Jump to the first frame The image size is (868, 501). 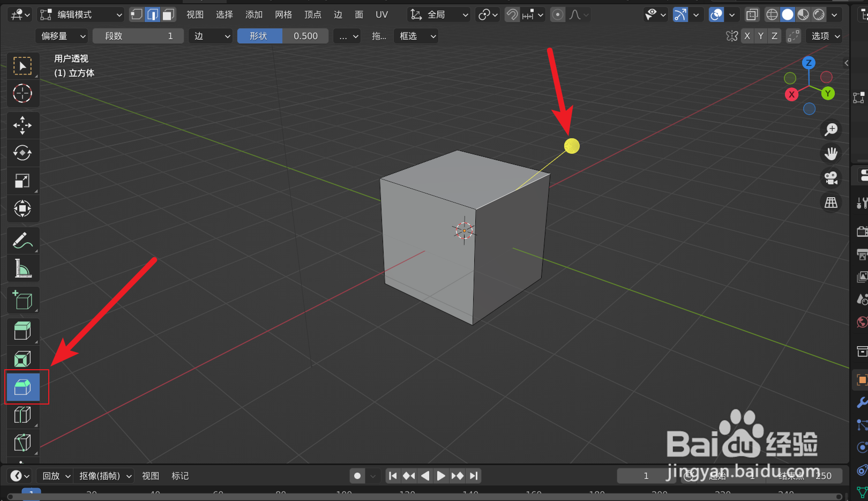click(x=393, y=476)
